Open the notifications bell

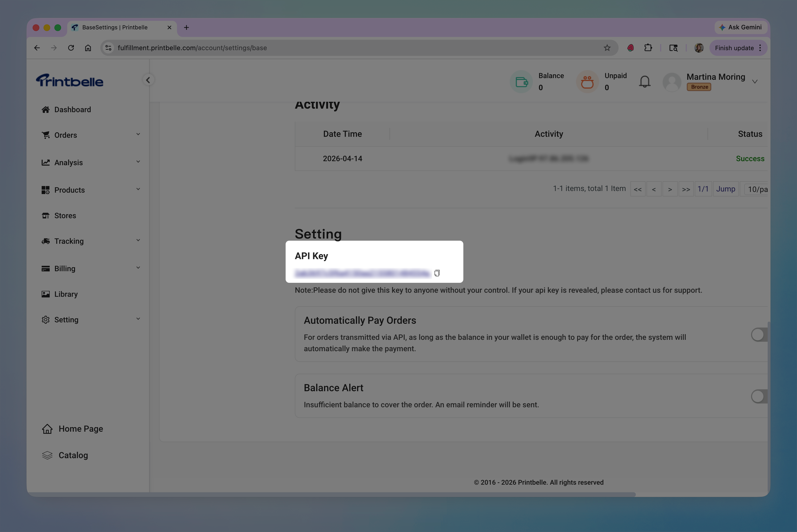click(x=644, y=81)
